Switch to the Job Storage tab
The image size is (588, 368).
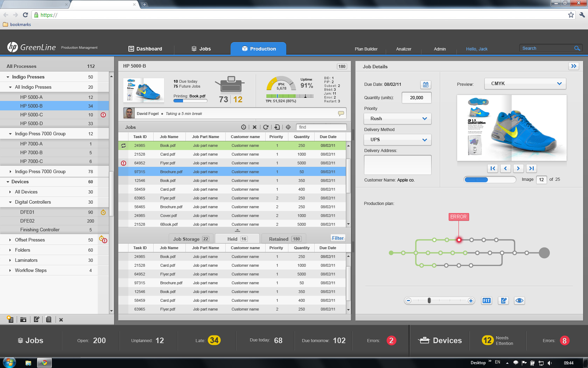(191, 239)
